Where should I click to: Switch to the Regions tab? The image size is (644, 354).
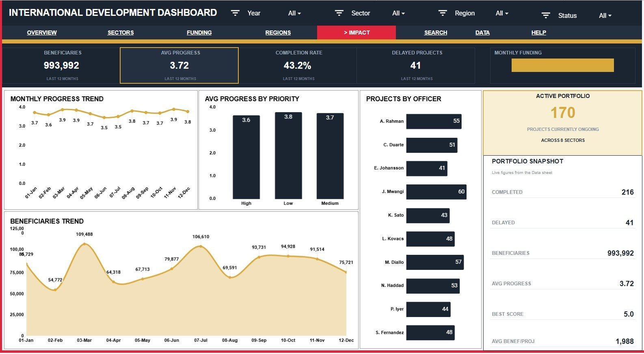click(x=278, y=33)
